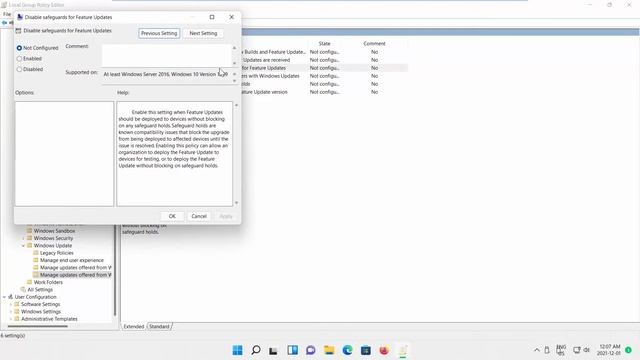Viewport: 640px width, 360px height.
Task: Click State cell of 'for Feature Updates' row
Action: [x=324, y=68]
